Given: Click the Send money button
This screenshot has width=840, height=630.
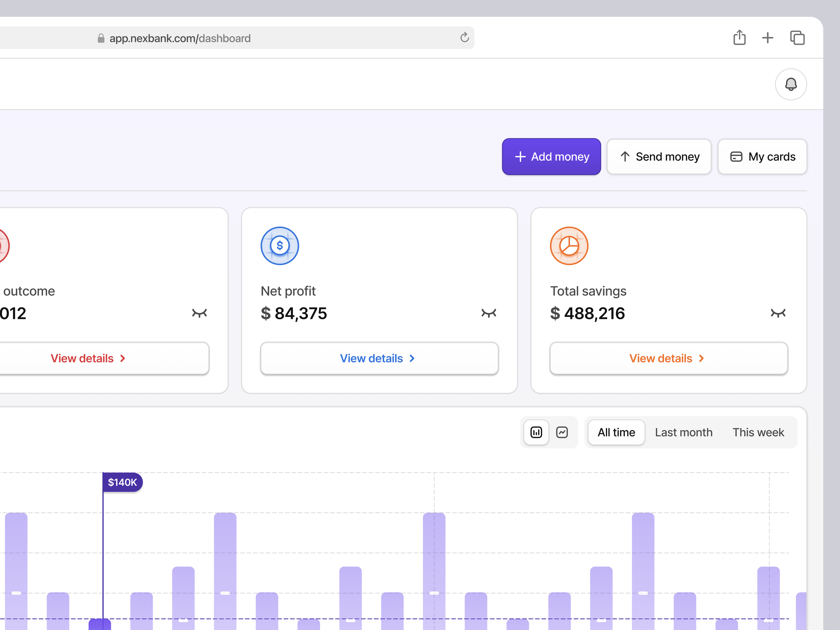Looking at the screenshot, I should point(659,156).
